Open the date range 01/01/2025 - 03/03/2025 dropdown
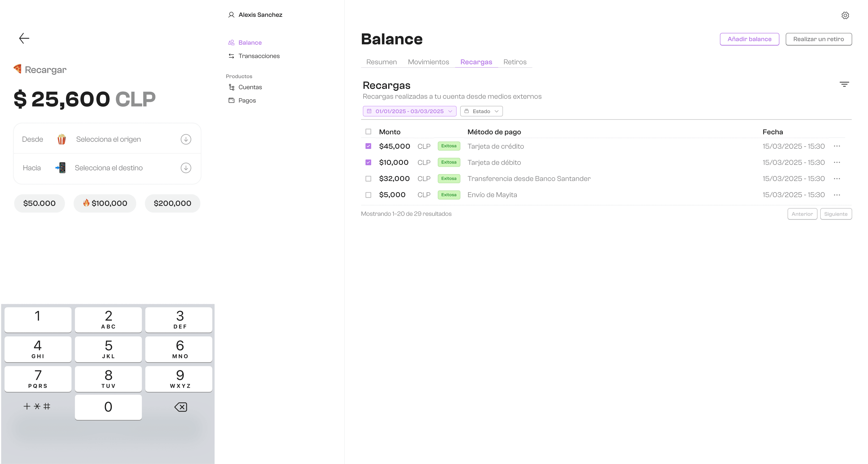Screen dimensions: 868x464 point(409,111)
